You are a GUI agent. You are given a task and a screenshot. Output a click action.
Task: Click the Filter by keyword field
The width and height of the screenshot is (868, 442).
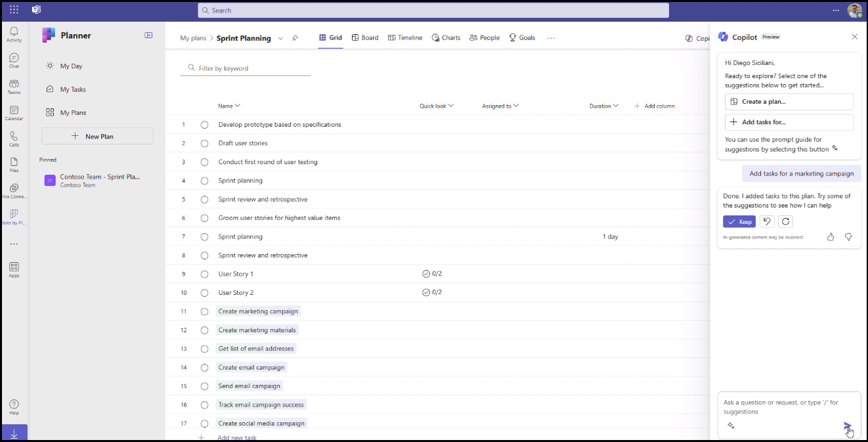point(250,68)
